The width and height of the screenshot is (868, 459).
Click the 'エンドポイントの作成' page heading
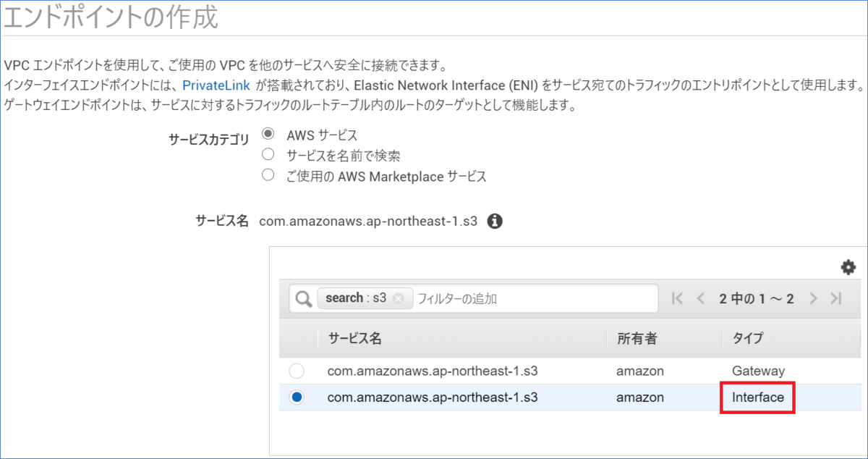coord(111,17)
